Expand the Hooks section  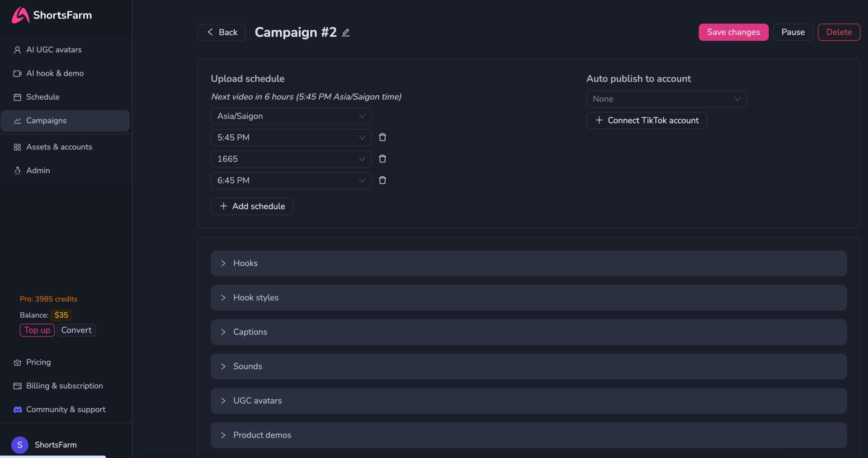[528, 263]
